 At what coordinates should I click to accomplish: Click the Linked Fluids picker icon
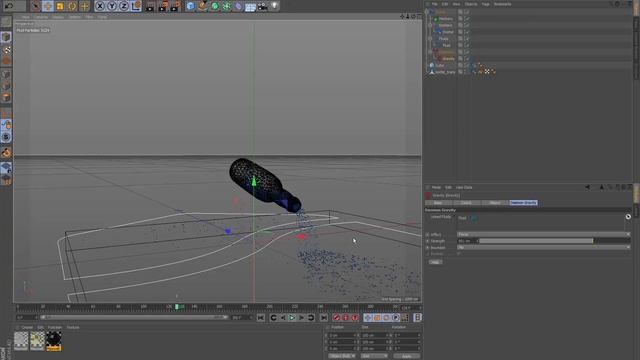628,217
